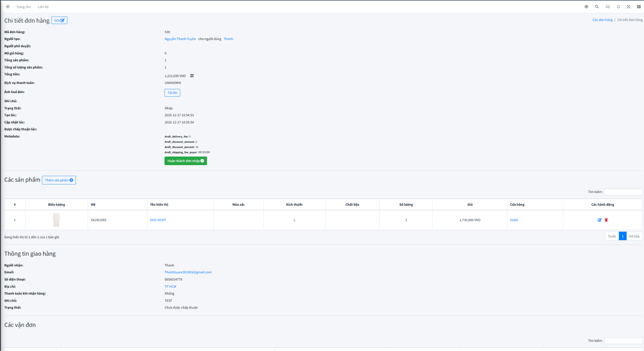Open the notifications bell
The image size is (644, 351).
coord(618,7)
